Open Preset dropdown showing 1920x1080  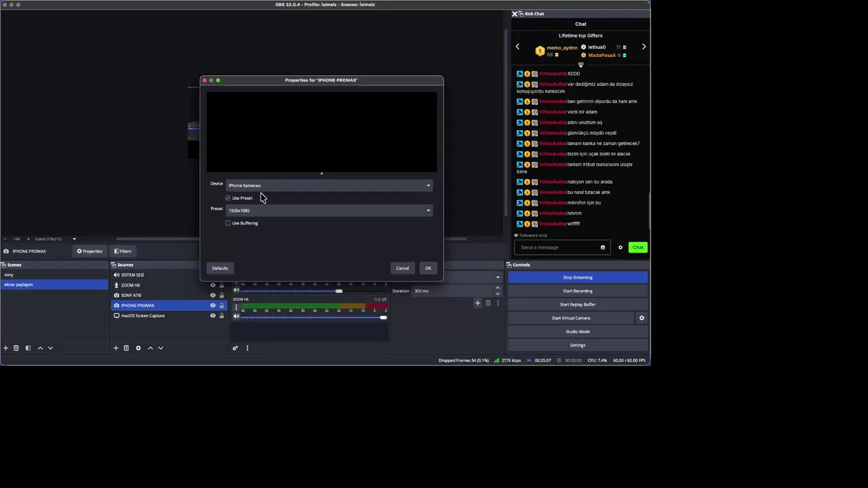(329, 210)
